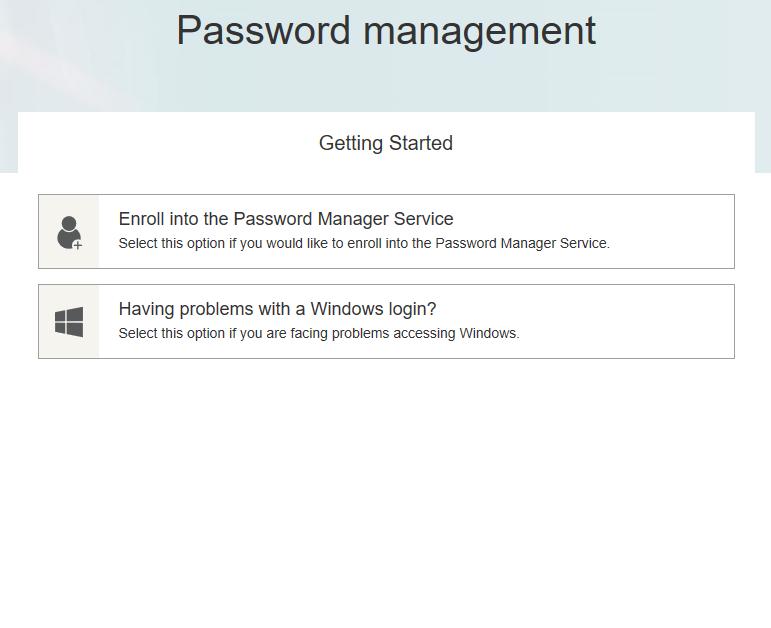The width and height of the screenshot is (771, 628).
Task: Click empty right side of the Windows login card
Action: pos(629,321)
